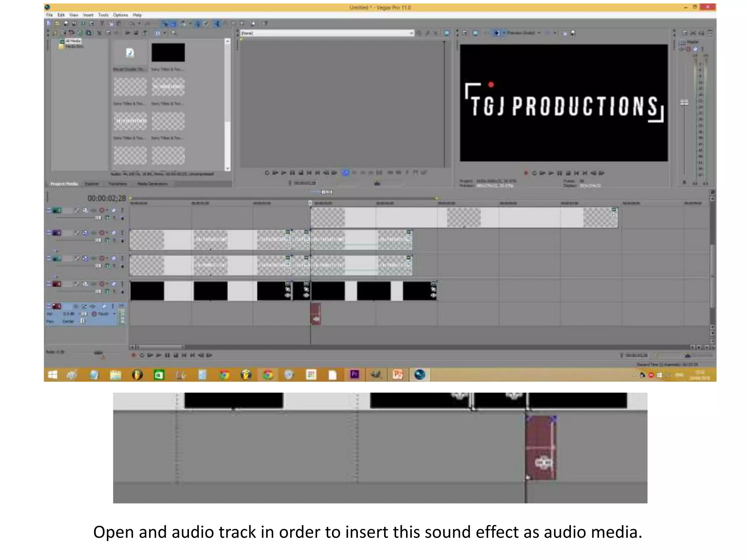Click Play in the video preview transport
The height and width of the screenshot is (560, 747).
coord(551,173)
